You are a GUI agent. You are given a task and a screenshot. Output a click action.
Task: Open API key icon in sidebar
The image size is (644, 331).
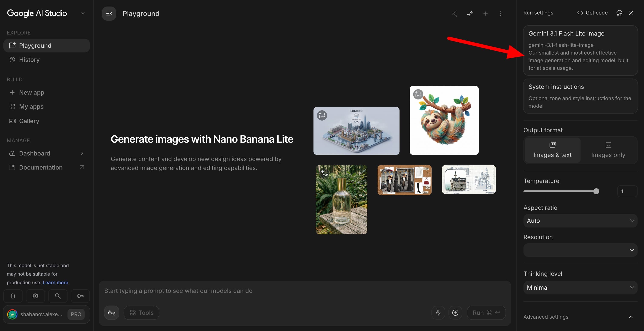[x=80, y=296]
